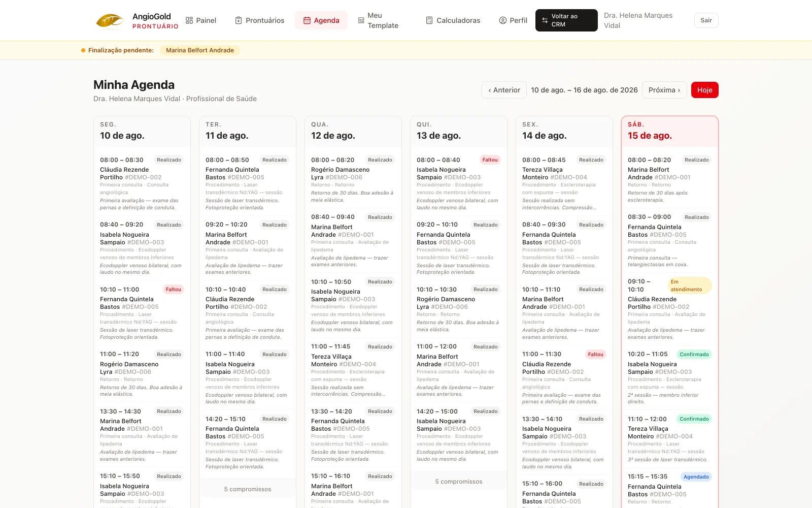812x508 pixels.
Task: Click the date range 10 de ago. – 16 de ago.
Action: (584, 90)
